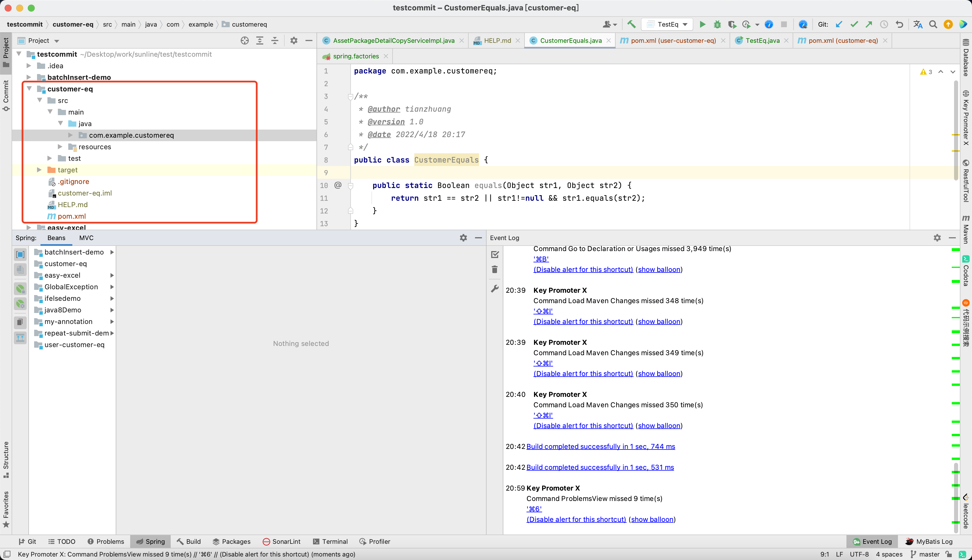Select the MVC tab in Spring panel
This screenshot has height=560, width=972.
86,238
